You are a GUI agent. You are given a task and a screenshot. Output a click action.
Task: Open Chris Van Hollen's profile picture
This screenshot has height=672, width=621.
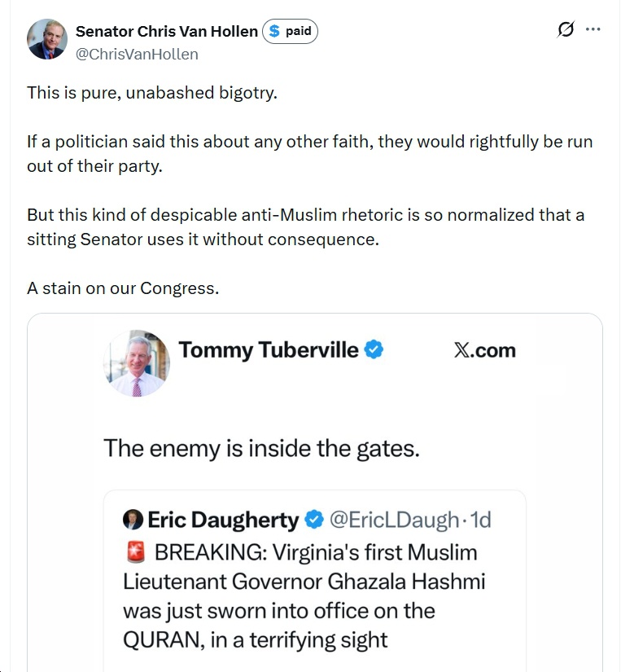click(47, 39)
